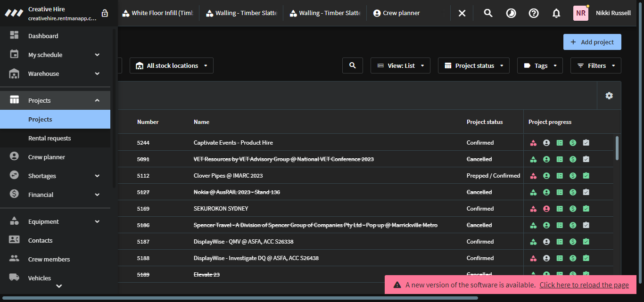
Task: Click the search button above project list
Action: tap(353, 65)
